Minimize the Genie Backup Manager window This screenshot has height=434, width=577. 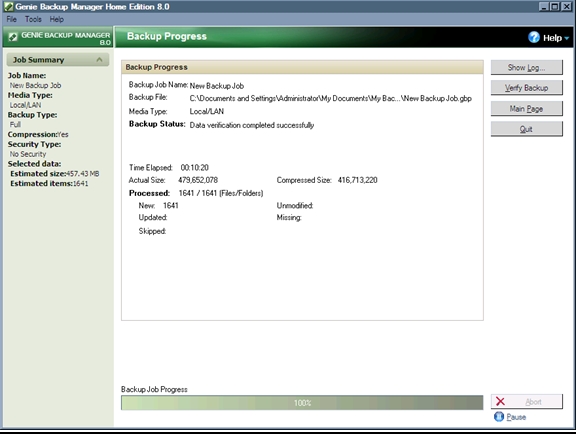(x=544, y=7)
